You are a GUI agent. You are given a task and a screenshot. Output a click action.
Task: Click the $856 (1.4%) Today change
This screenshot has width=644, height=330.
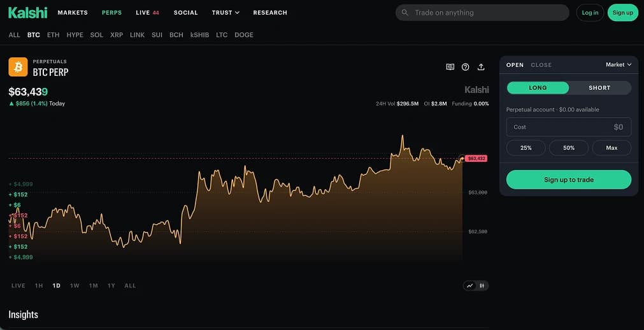37,104
